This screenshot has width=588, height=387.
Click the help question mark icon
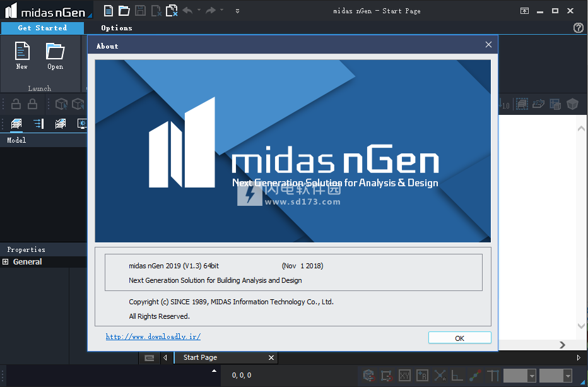click(579, 28)
